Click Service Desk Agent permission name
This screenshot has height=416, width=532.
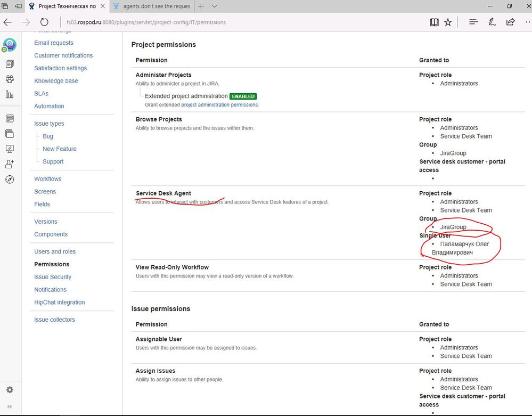(x=163, y=193)
